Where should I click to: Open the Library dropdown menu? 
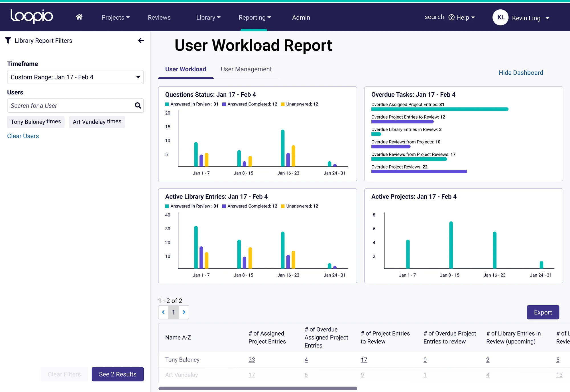[208, 17]
